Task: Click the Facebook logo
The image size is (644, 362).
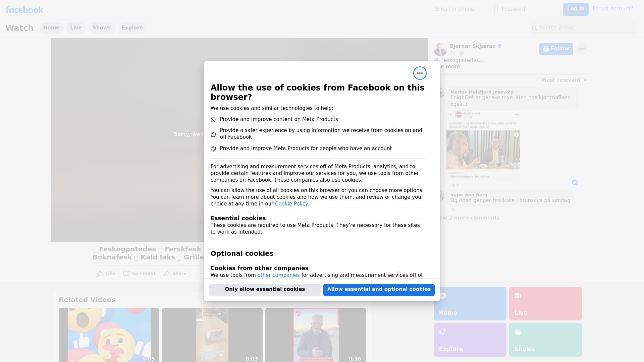Action: coord(24,10)
